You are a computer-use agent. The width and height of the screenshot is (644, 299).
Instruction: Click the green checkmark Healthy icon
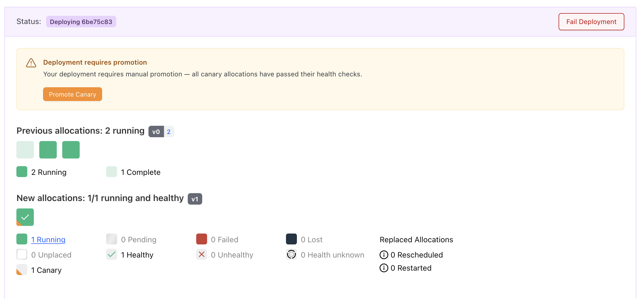(x=112, y=255)
